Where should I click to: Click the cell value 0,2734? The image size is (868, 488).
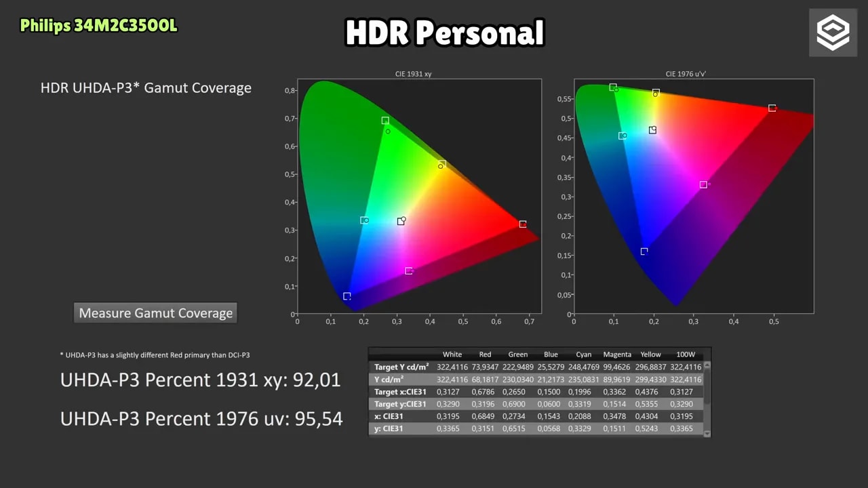(x=518, y=416)
